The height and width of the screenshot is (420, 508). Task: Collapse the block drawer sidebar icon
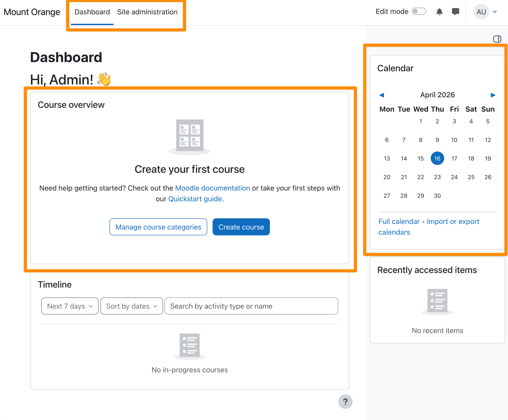[497, 39]
